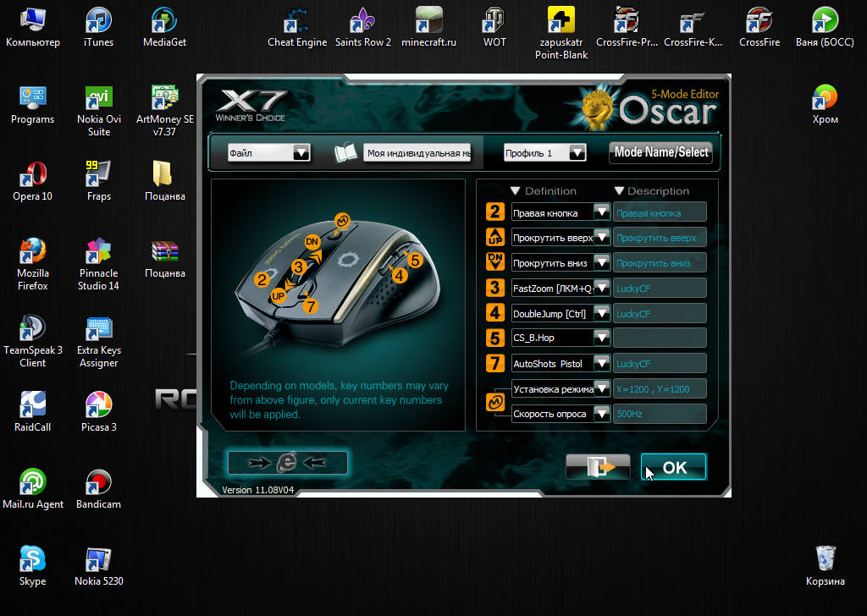
Task: Open the Cheat Engine desktop shortcut
Action: (x=297, y=26)
